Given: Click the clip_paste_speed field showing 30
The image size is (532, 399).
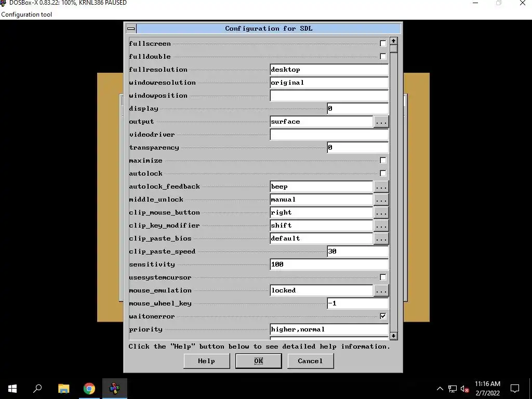Looking at the screenshot, I should coord(357,251).
